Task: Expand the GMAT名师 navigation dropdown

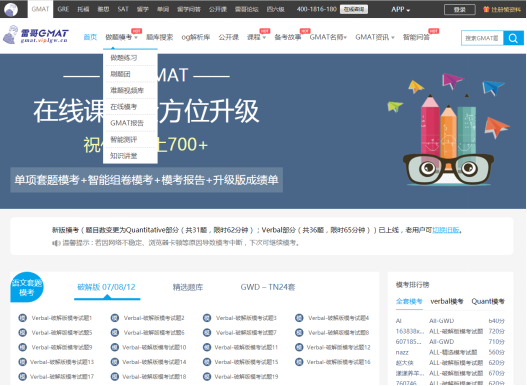Action: pyautogui.click(x=328, y=37)
